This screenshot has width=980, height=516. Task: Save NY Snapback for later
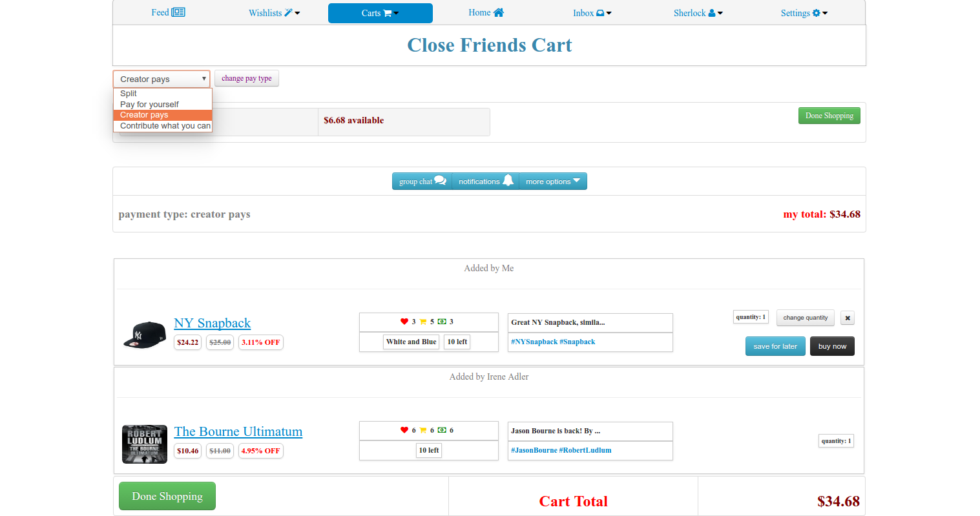tap(775, 346)
